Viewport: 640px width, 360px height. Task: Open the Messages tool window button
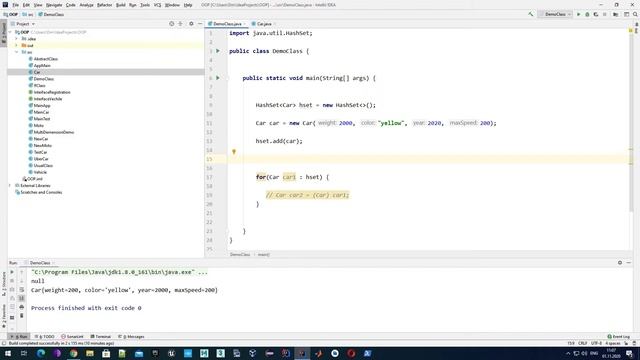[x=131, y=337]
